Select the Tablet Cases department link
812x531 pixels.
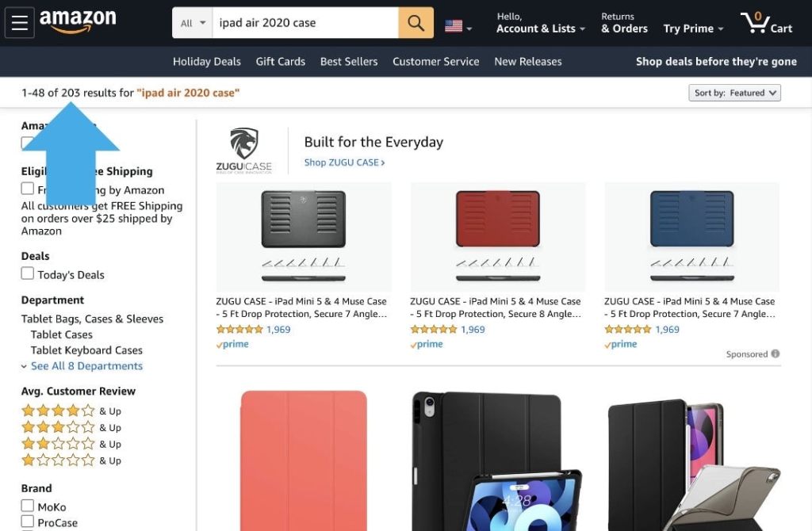[x=60, y=334]
